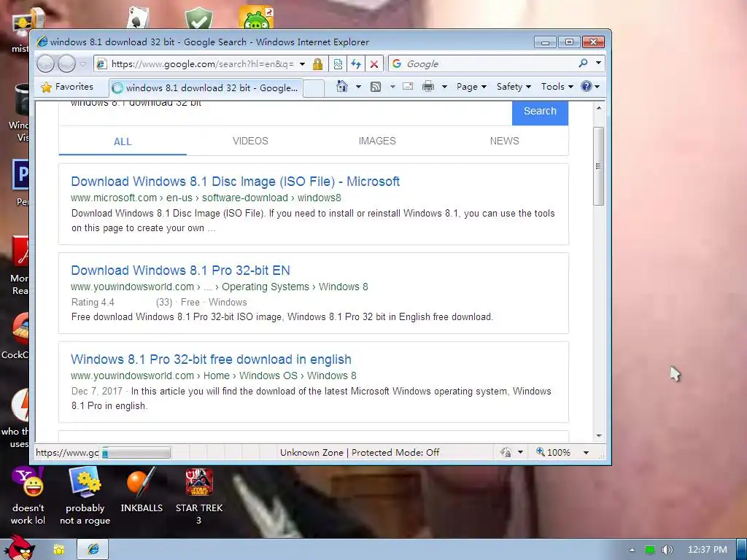Toggle the Compatibility View icon
This screenshot has width=747, height=560.
point(338,64)
